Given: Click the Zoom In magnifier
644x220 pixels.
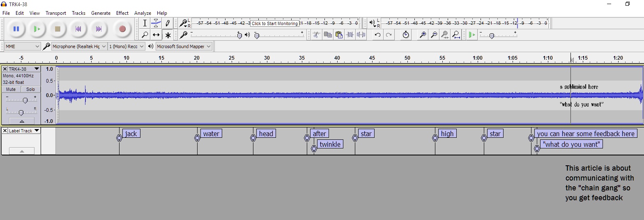Looking at the screenshot, I should [422, 35].
